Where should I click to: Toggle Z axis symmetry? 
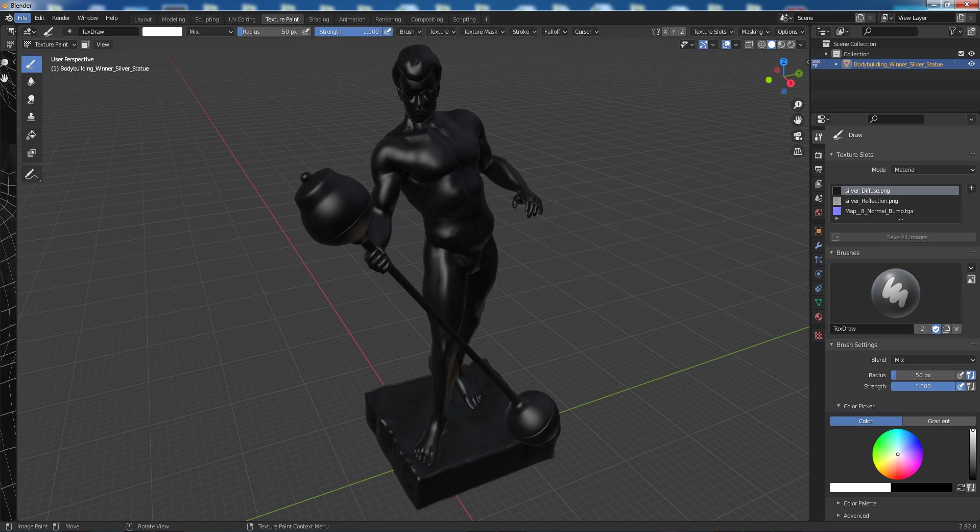coord(682,32)
